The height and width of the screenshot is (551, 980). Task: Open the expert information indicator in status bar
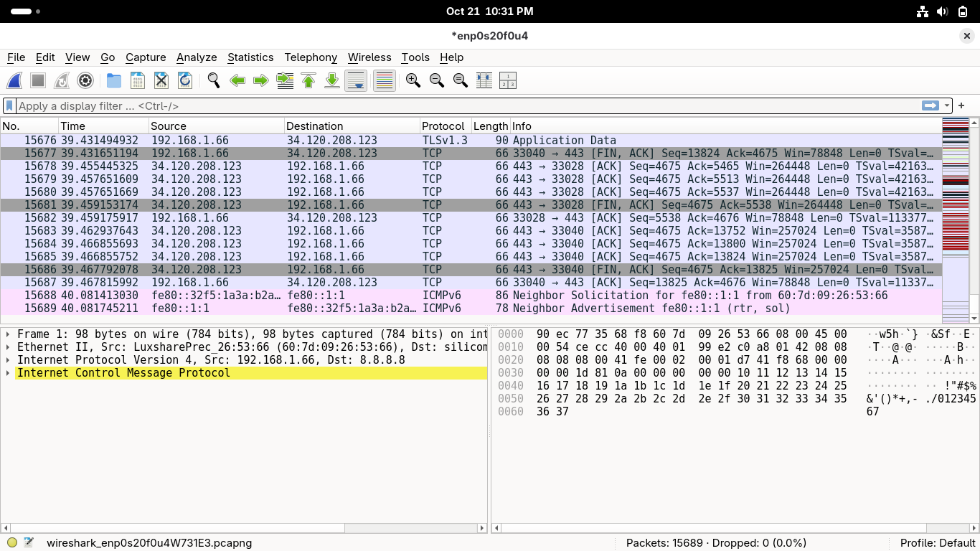point(12,543)
